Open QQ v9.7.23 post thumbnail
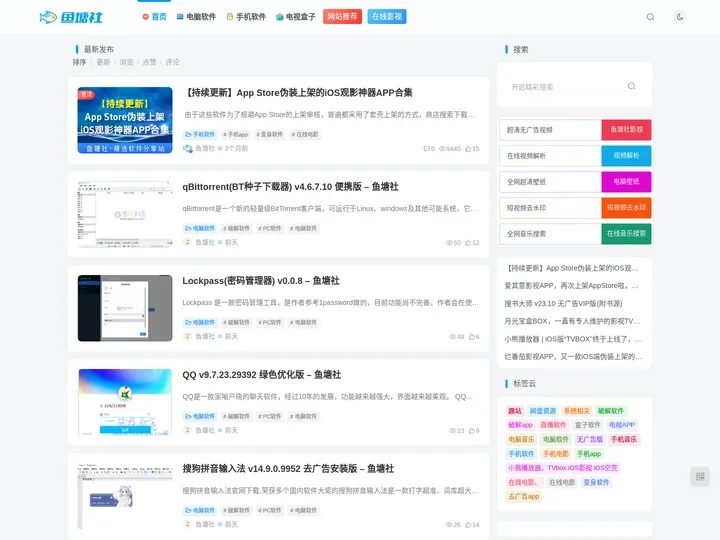 pos(125,402)
